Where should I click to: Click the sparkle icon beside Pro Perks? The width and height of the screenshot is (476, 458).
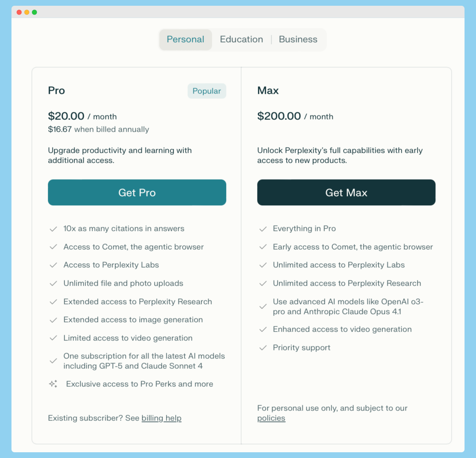pos(53,384)
